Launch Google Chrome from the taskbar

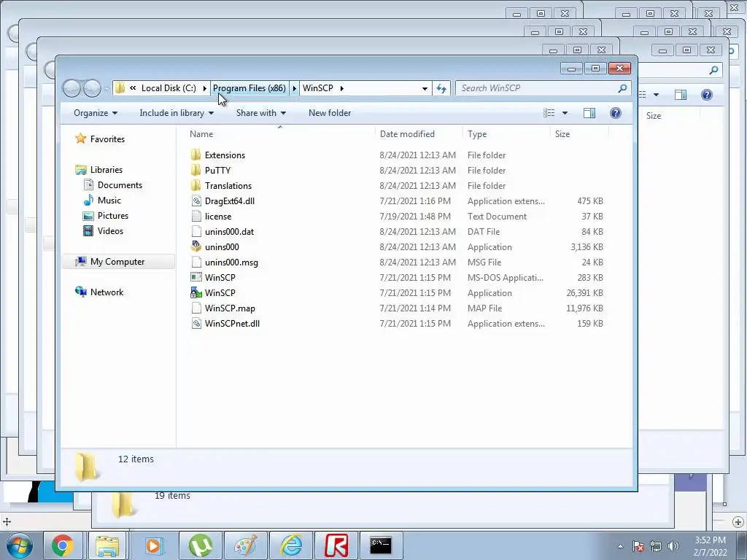click(x=63, y=545)
